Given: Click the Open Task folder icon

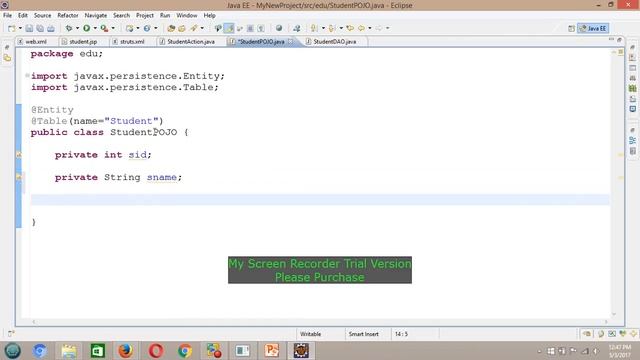Looking at the screenshot, I should [182, 28].
